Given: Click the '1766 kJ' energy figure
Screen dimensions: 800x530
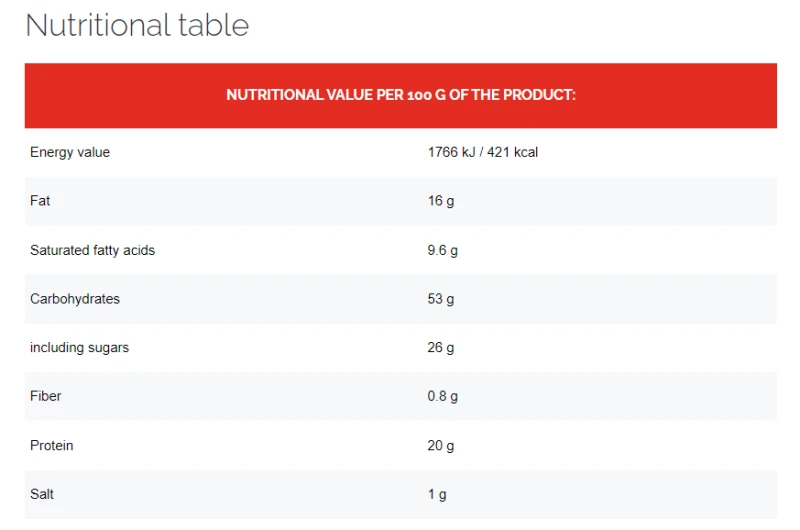Looking at the screenshot, I should [450, 153].
